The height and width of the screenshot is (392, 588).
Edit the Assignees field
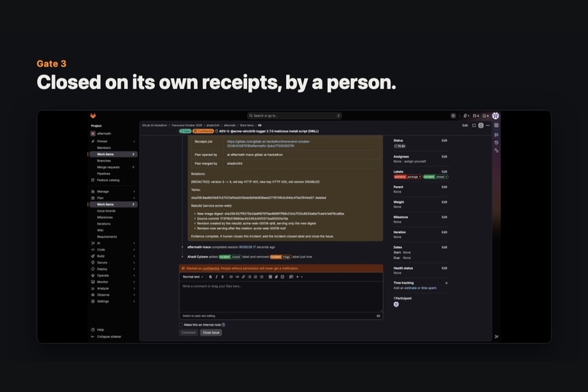click(444, 157)
